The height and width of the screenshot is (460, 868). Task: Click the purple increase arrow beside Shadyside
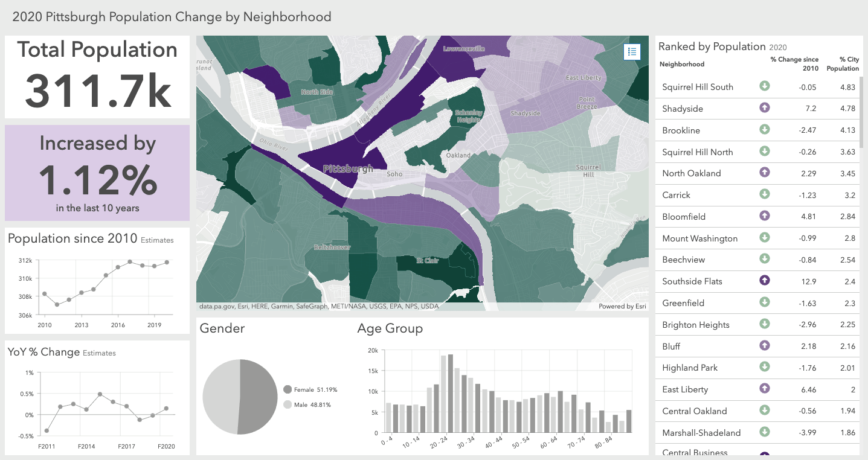(x=765, y=108)
